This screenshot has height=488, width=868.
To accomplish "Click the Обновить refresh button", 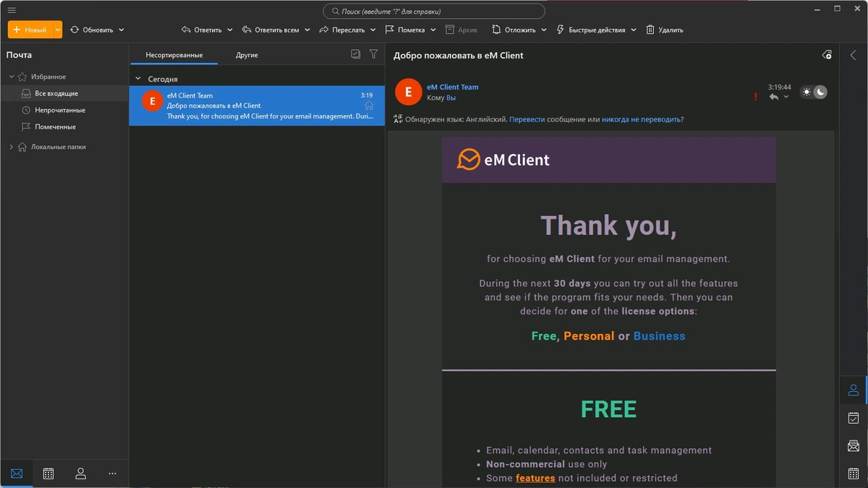I will [92, 30].
